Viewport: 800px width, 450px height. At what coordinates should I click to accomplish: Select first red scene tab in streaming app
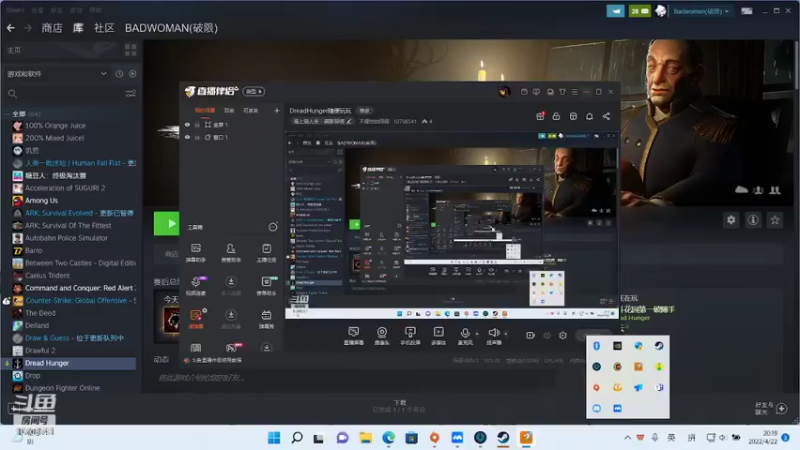205,110
